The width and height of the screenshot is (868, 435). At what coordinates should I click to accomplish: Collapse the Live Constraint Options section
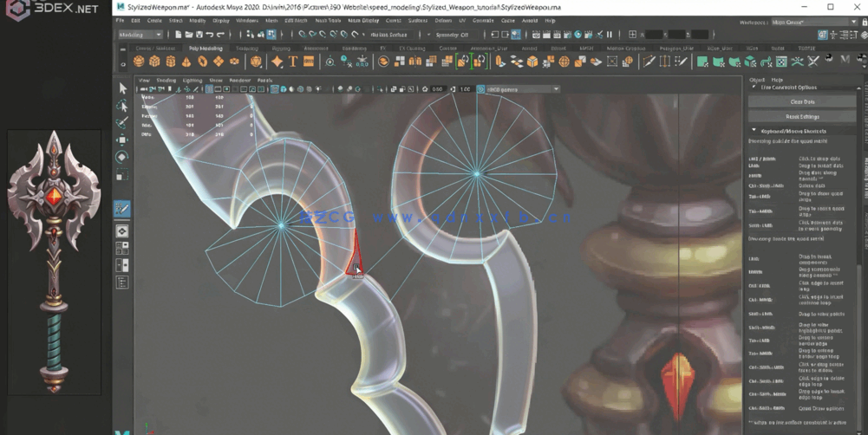tap(754, 88)
